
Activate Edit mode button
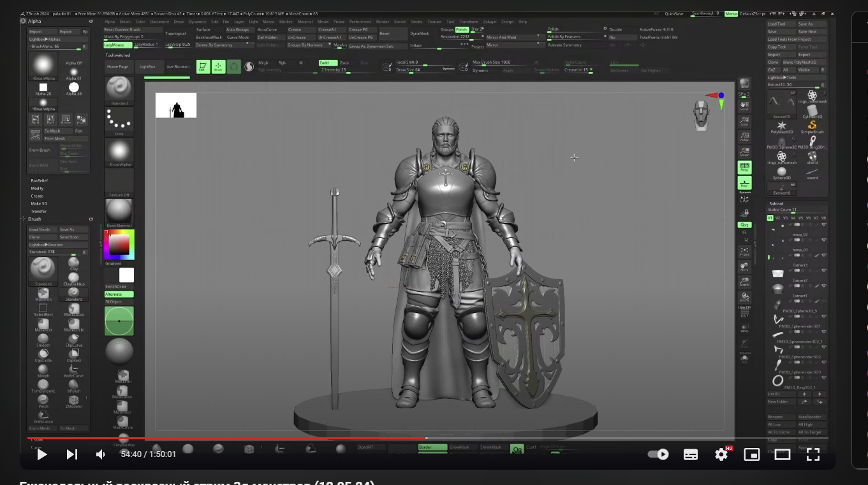pyautogui.click(x=203, y=66)
